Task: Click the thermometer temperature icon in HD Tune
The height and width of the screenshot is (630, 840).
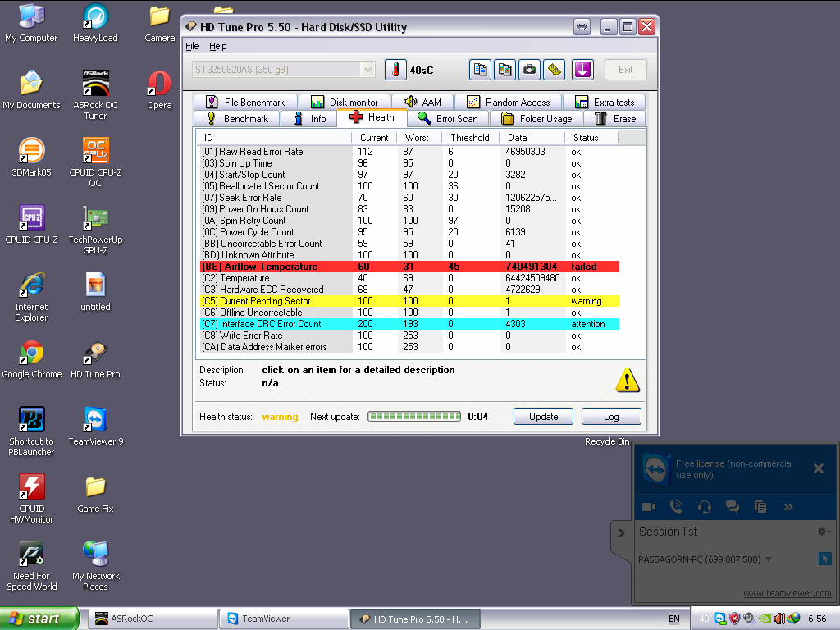Action: click(395, 70)
